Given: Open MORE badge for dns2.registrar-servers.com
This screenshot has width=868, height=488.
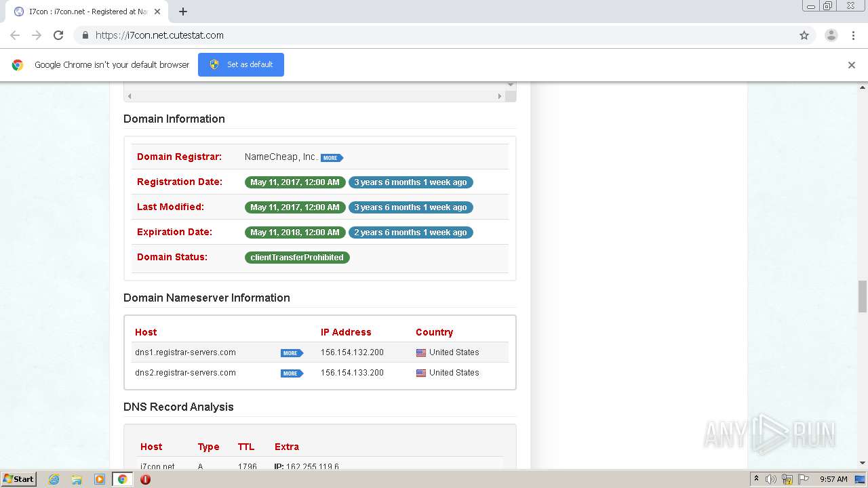Looking at the screenshot, I should coord(292,373).
